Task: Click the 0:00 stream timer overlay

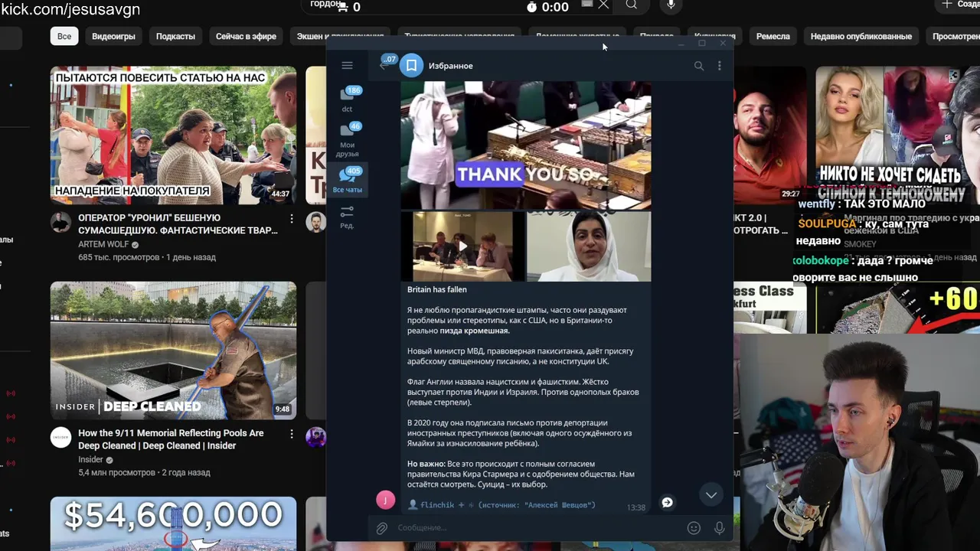Action: coord(547,7)
